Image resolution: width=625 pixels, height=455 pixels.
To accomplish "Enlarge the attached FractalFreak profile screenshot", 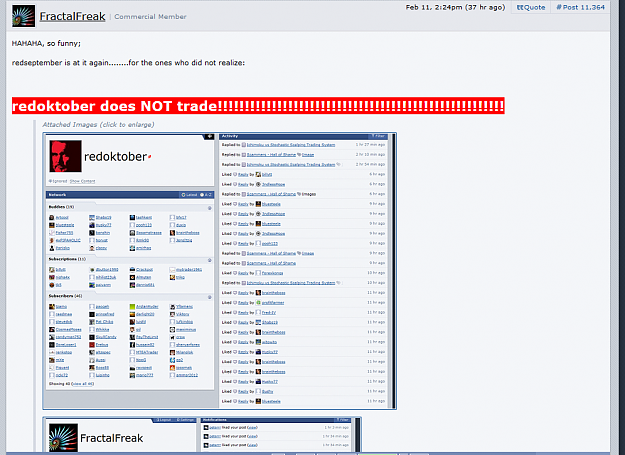I will coord(202,434).
